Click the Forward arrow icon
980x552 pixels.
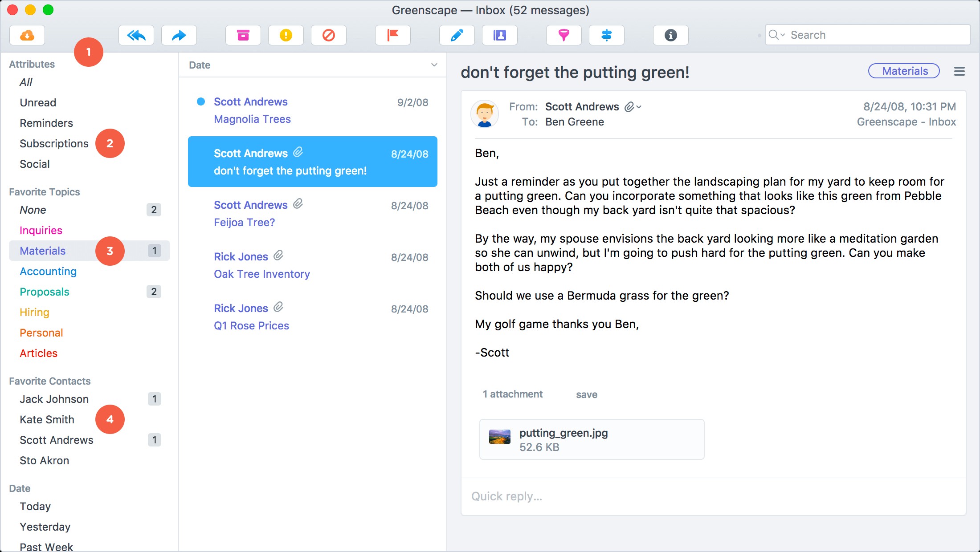pyautogui.click(x=179, y=35)
